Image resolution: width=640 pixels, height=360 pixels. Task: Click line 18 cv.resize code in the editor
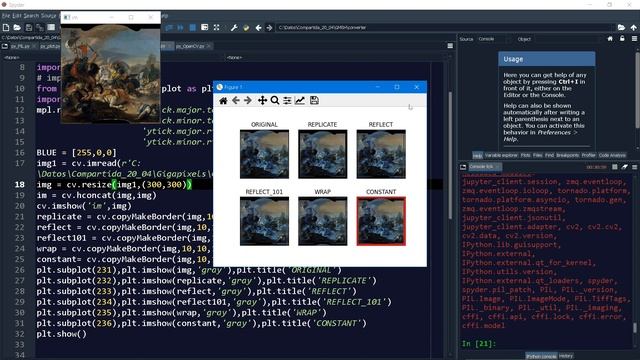point(114,184)
